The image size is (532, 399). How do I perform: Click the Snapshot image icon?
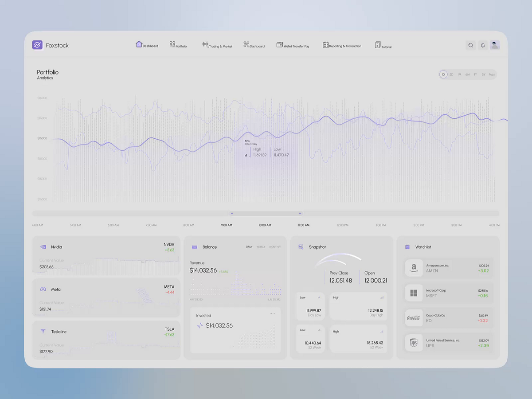tap(301, 247)
